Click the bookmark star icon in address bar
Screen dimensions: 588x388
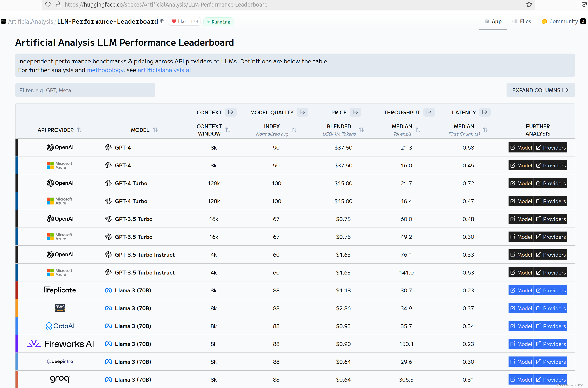[x=529, y=4]
